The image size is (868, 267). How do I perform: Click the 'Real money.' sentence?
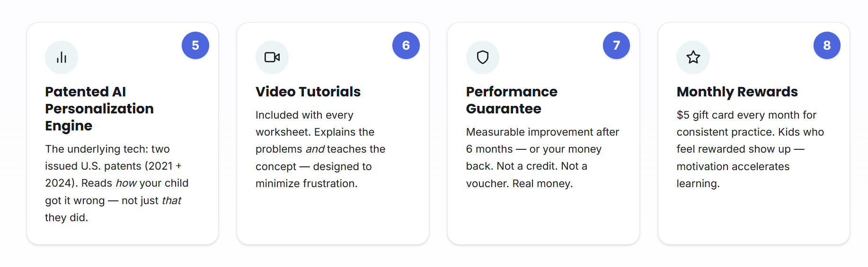tap(542, 184)
